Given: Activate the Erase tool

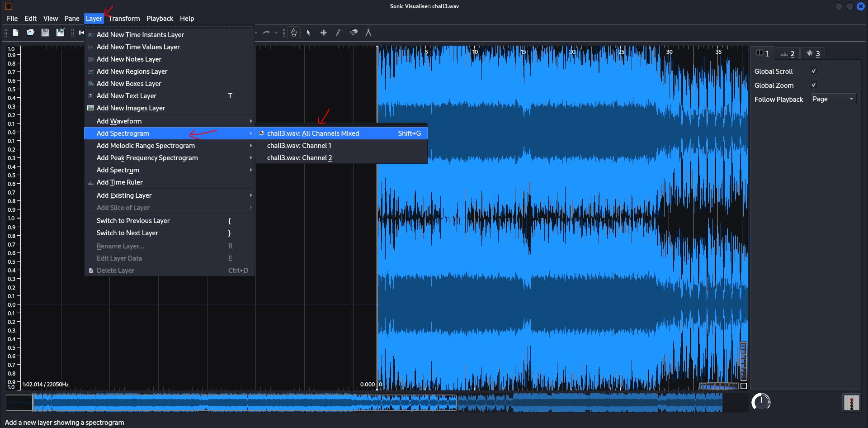Looking at the screenshot, I should (354, 33).
